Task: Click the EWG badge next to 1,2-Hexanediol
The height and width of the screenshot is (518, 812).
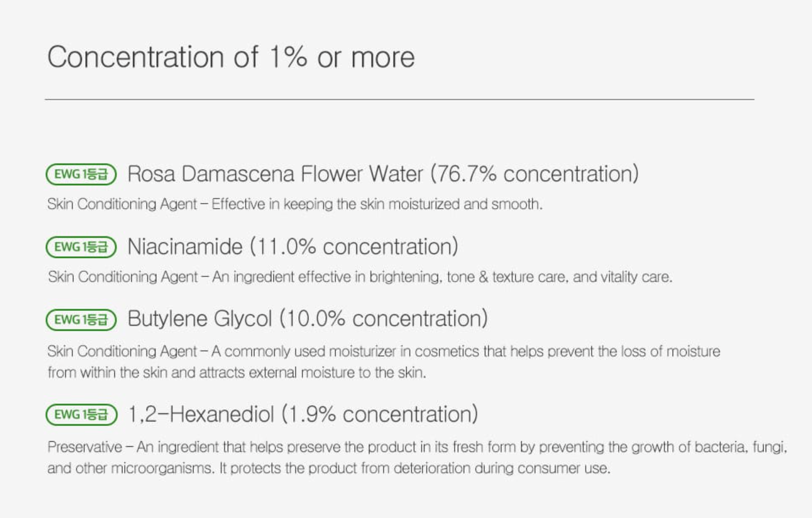Action: [81, 415]
